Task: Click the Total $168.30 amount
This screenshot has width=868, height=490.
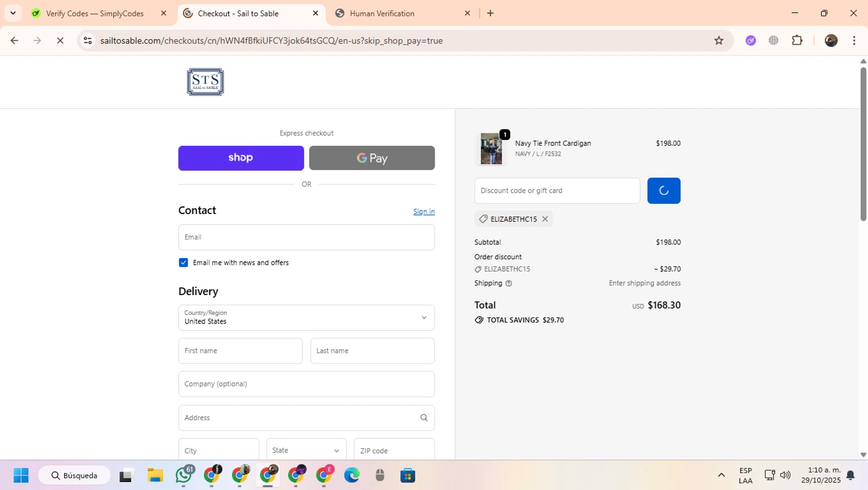Action: 664,305
